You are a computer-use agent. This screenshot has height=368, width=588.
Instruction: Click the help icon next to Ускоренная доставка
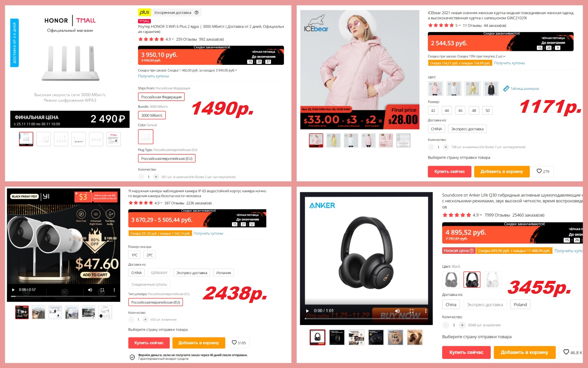(196, 12)
